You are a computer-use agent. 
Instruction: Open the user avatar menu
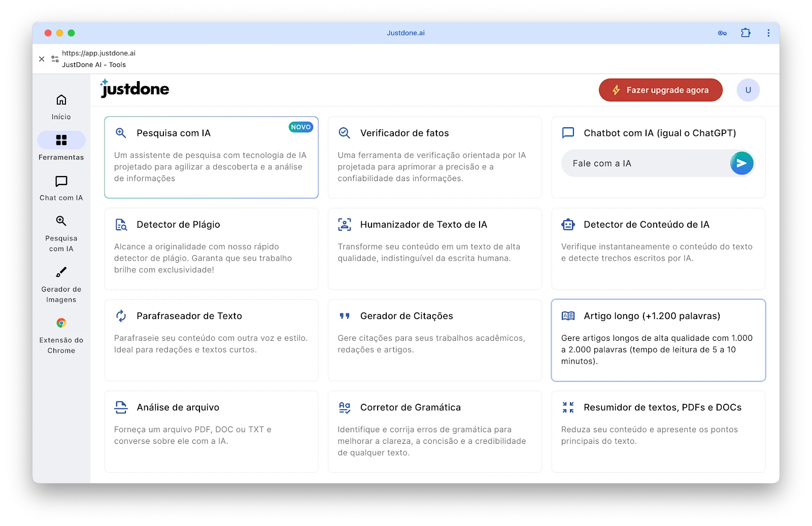(x=748, y=90)
